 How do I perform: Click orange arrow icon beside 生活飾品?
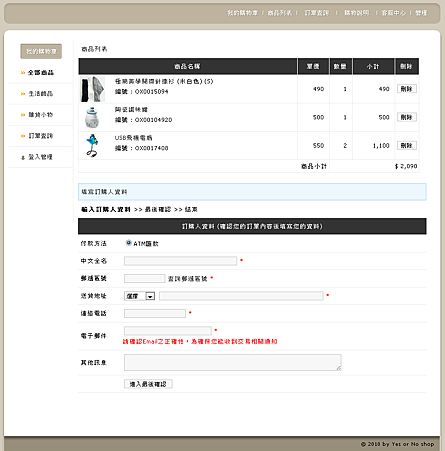pyautogui.click(x=23, y=94)
